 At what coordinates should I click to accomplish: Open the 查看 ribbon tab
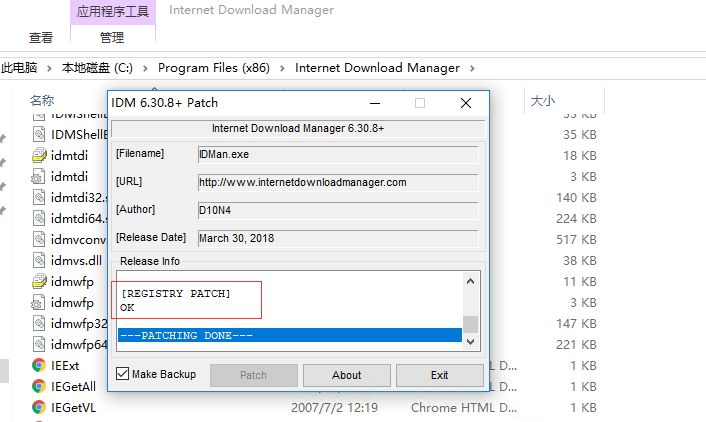coord(41,38)
